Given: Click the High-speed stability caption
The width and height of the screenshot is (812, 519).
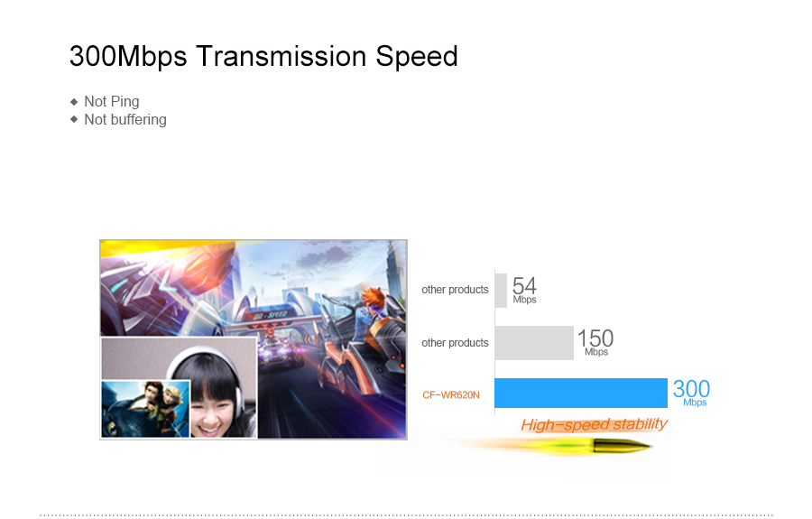Looking at the screenshot, I should [594, 424].
